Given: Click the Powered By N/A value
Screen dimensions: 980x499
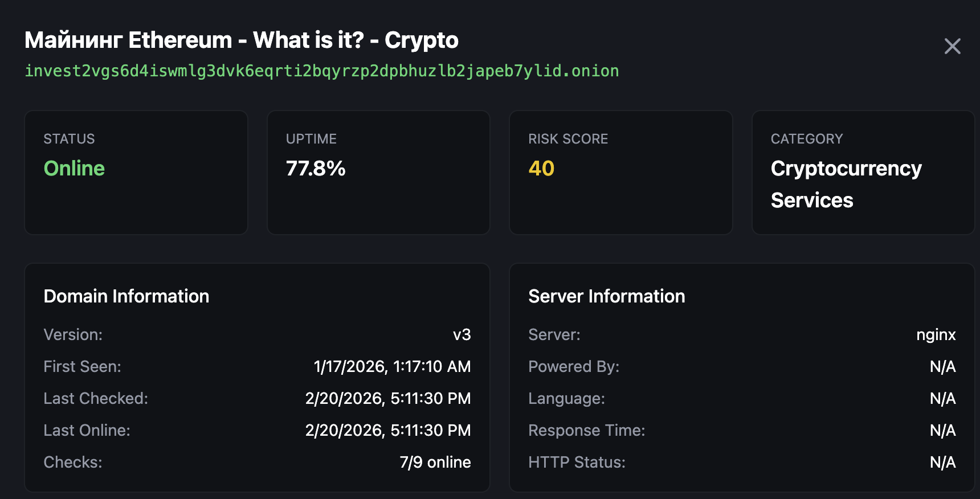Looking at the screenshot, I should click(943, 366).
